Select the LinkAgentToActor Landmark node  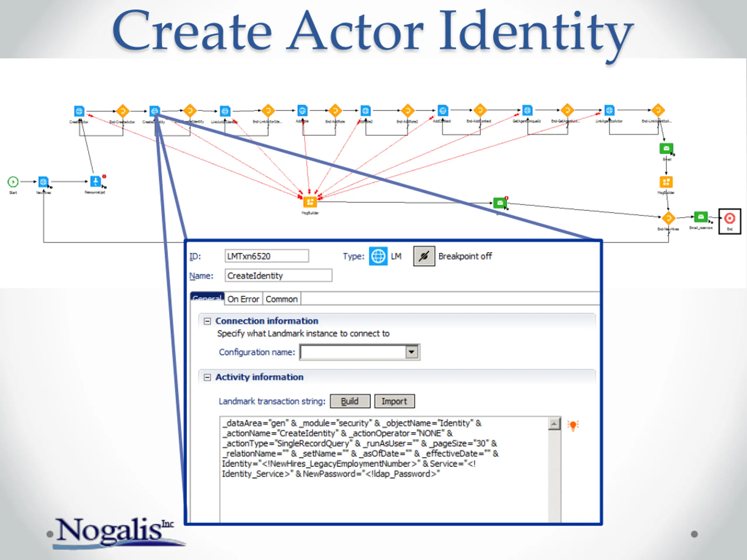tap(609, 110)
